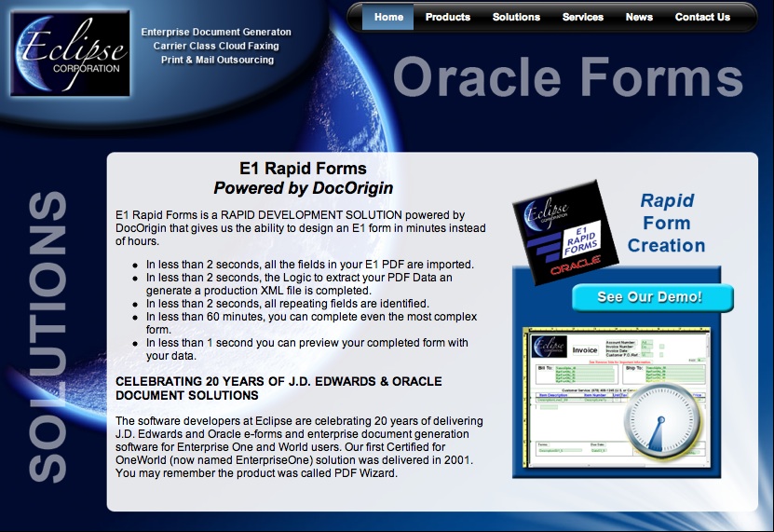Screen dimensions: 774x532
Task: Click the RAPID DEVELOPMENT SOLUTION intro paragraph
Action: click(301, 228)
